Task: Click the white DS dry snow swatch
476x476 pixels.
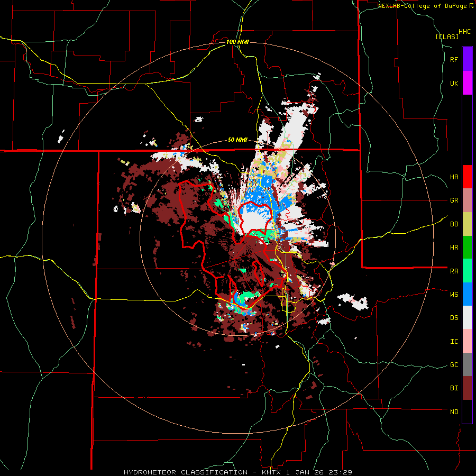Action: click(467, 317)
